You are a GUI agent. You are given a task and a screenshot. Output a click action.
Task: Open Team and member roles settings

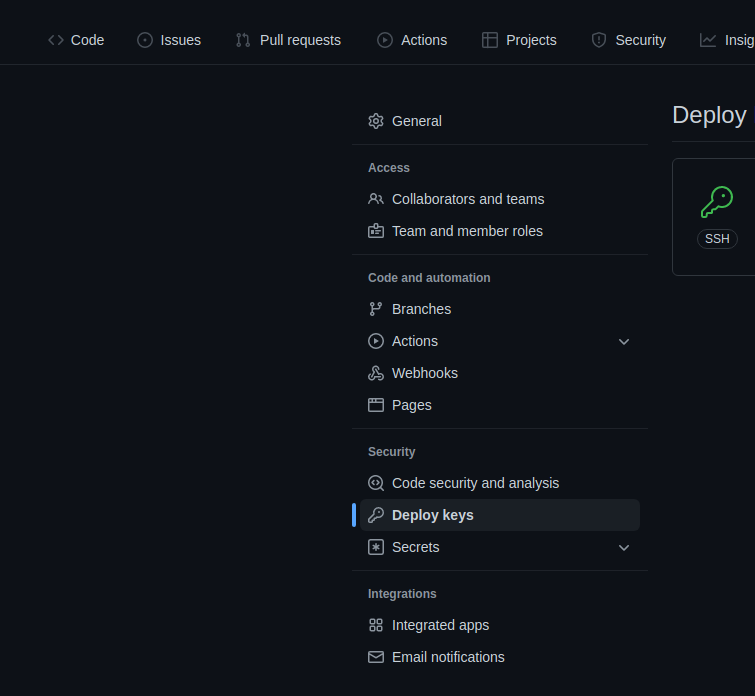click(x=467, y=231)
